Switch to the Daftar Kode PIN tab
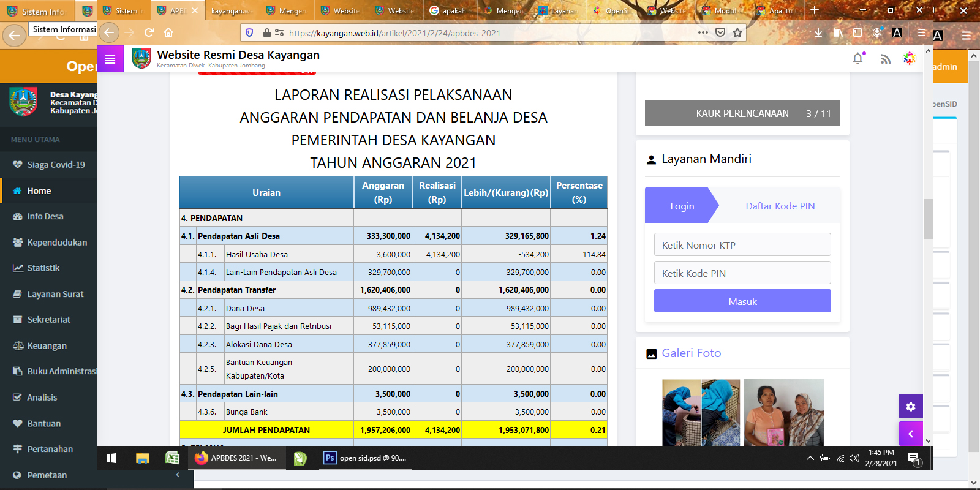980x490 pixels. pyautogui.click(x=780, y=206)
